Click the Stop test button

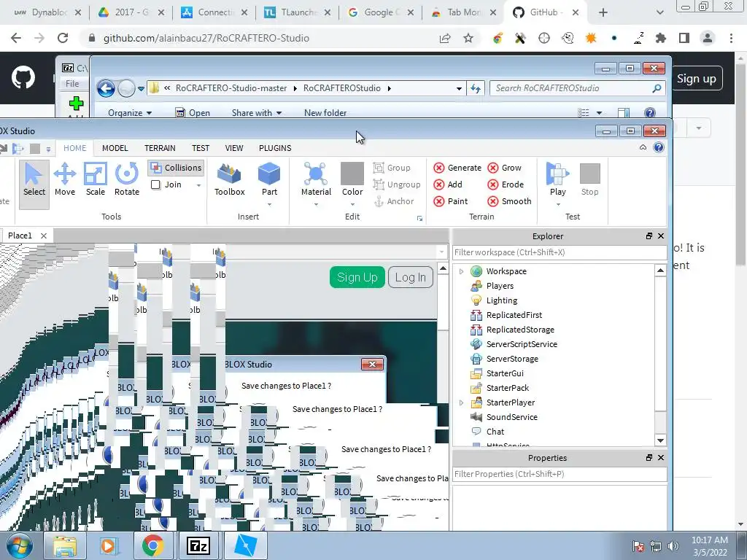(589, 180)
